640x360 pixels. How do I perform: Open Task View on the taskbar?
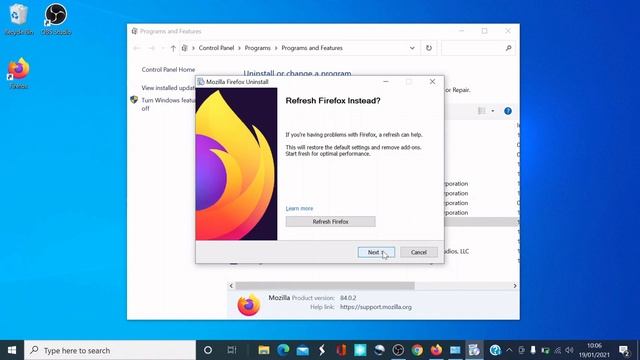231,350
